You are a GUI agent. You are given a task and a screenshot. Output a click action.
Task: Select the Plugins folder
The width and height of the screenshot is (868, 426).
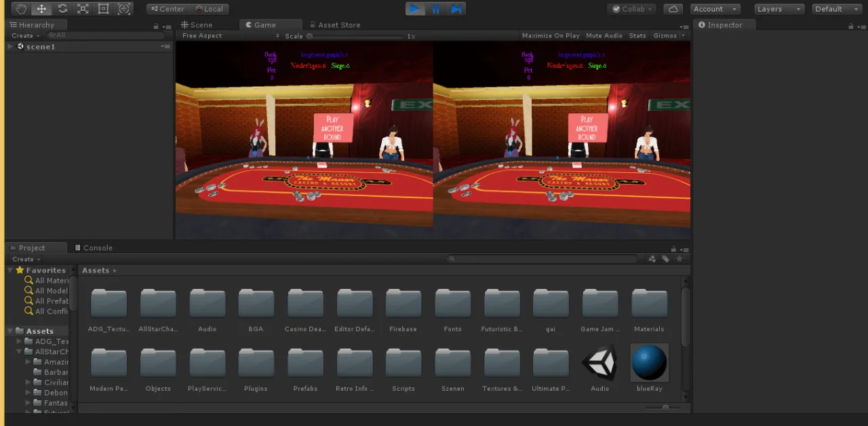pyautogui.click(x=256, y=370)
